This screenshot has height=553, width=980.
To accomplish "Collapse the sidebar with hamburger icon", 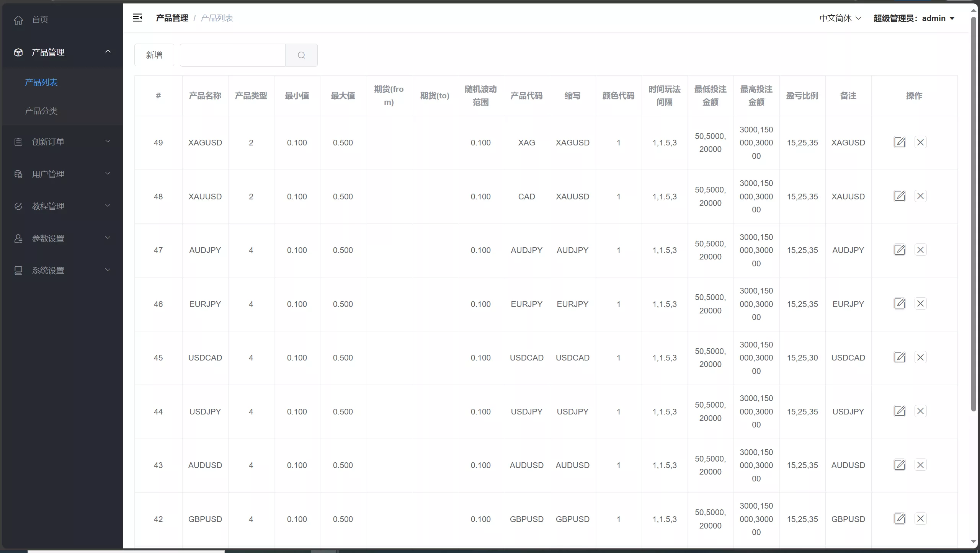I will pos(137,18).
